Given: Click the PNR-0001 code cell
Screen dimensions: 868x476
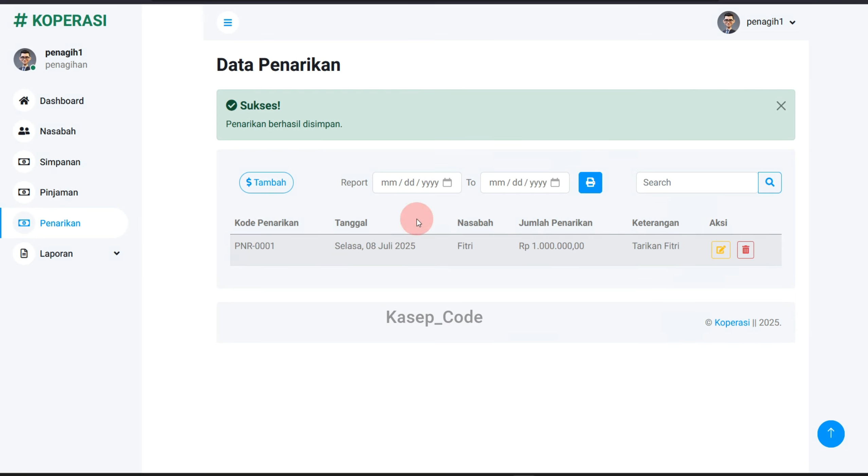Looking at the screenshot, I should pos(254,246).
